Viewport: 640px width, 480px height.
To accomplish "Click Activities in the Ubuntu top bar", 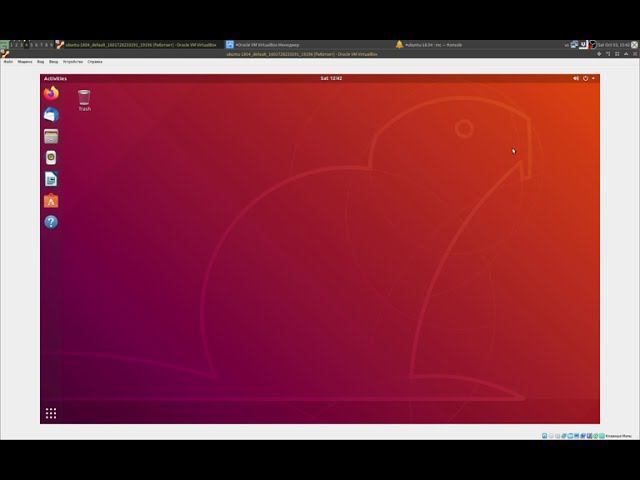I will click(x=55, y=78).
